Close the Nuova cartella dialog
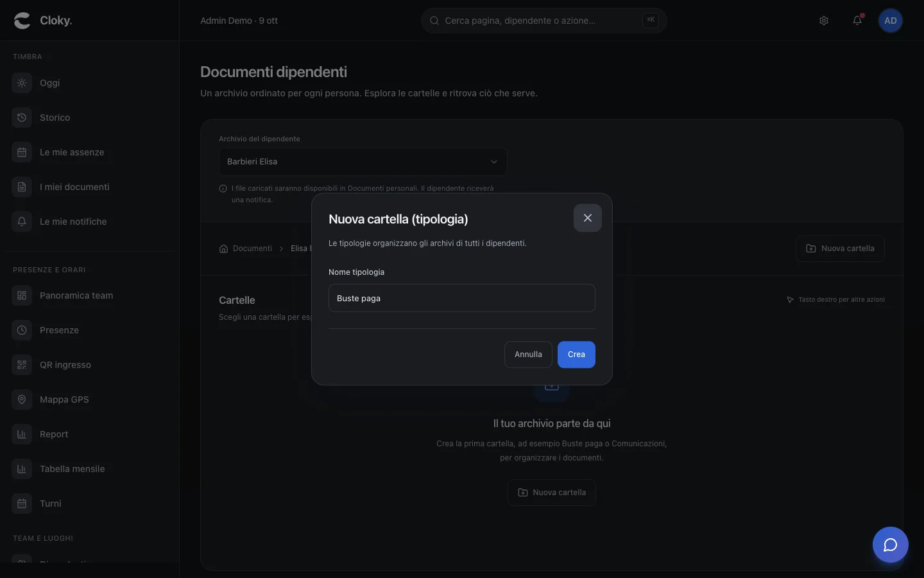The image size is (924, 578). (588, 218)
